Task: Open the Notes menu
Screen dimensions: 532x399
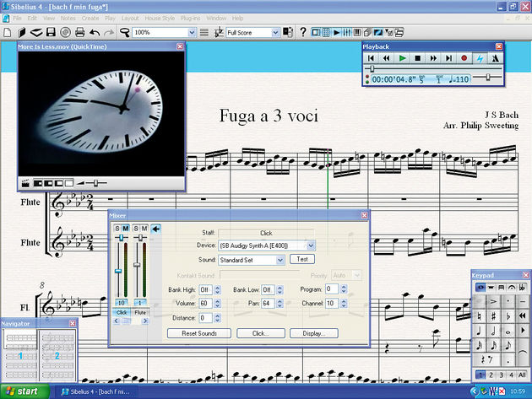Action: click(x=68, y=19)
